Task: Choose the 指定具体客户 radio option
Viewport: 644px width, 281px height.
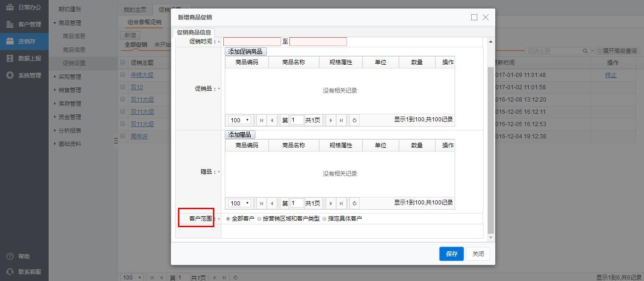Action: coord(324,219)
